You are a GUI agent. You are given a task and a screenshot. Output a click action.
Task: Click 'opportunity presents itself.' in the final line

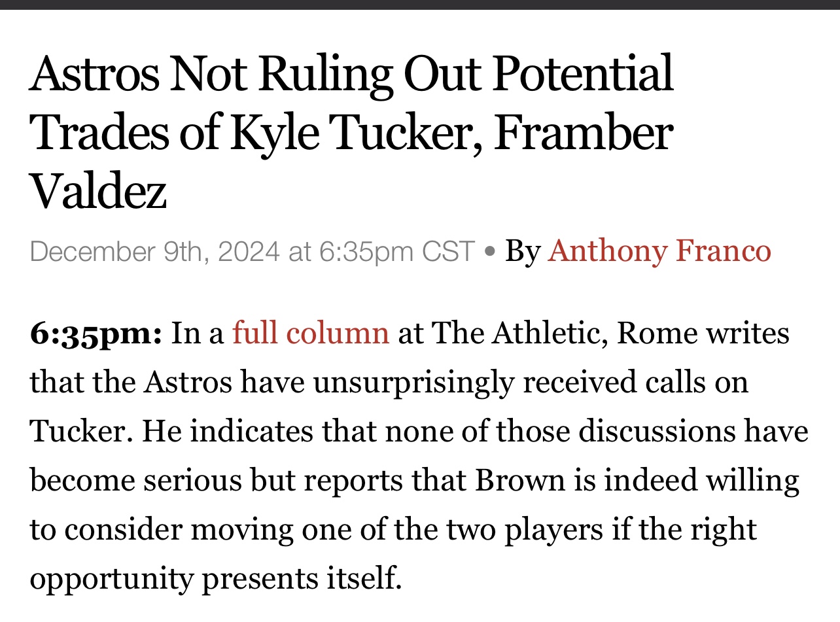(x=216, y=579)
